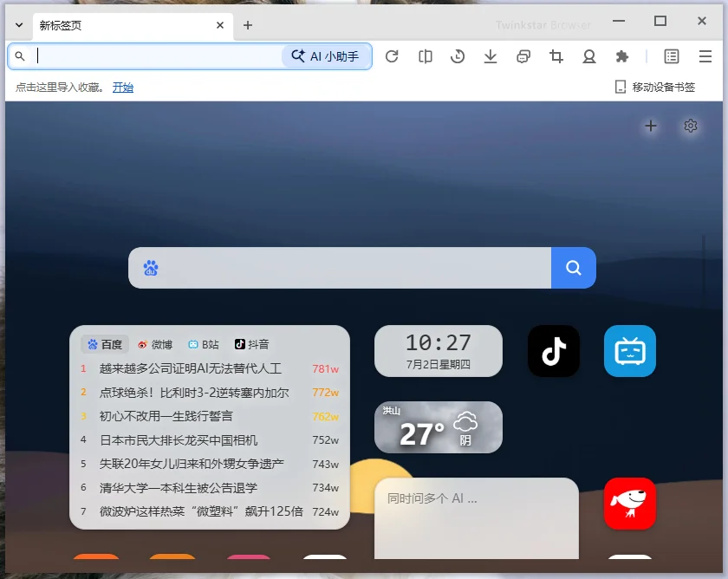Switch to the 百度 hot list tab
728x579 pixels.
coord(105,344)
